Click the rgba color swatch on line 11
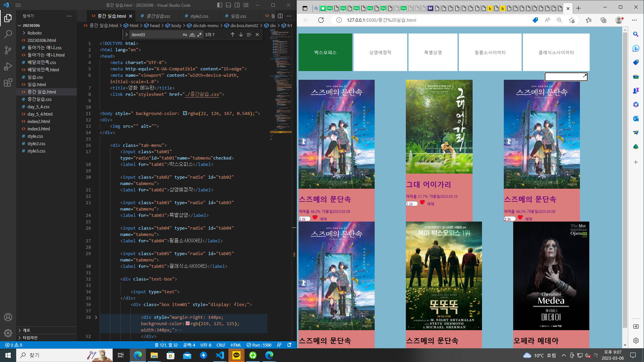The width and height of the screenshot is (644, 362). [x=185, y=113]
